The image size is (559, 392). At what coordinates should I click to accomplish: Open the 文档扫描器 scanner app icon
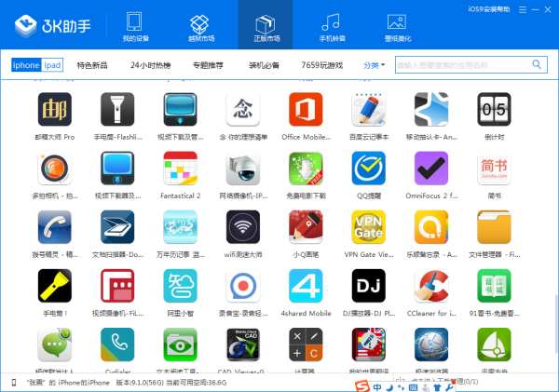tap(117, 226)
